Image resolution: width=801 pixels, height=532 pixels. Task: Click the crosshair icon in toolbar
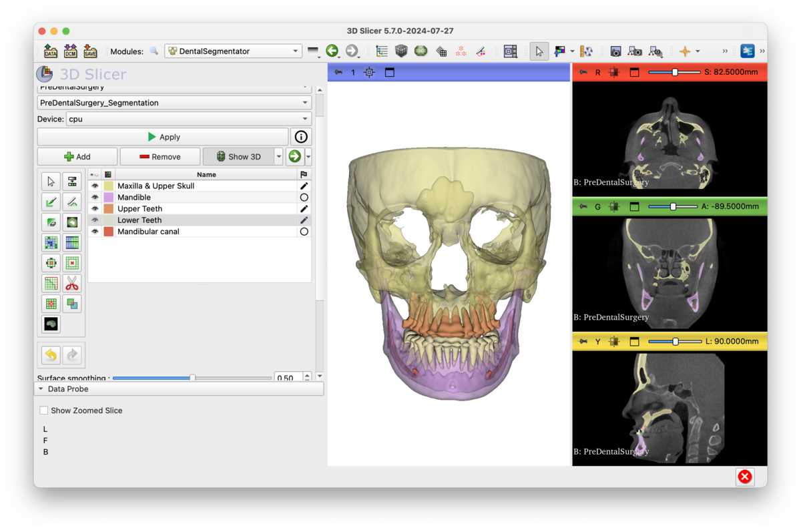(685, 51)
